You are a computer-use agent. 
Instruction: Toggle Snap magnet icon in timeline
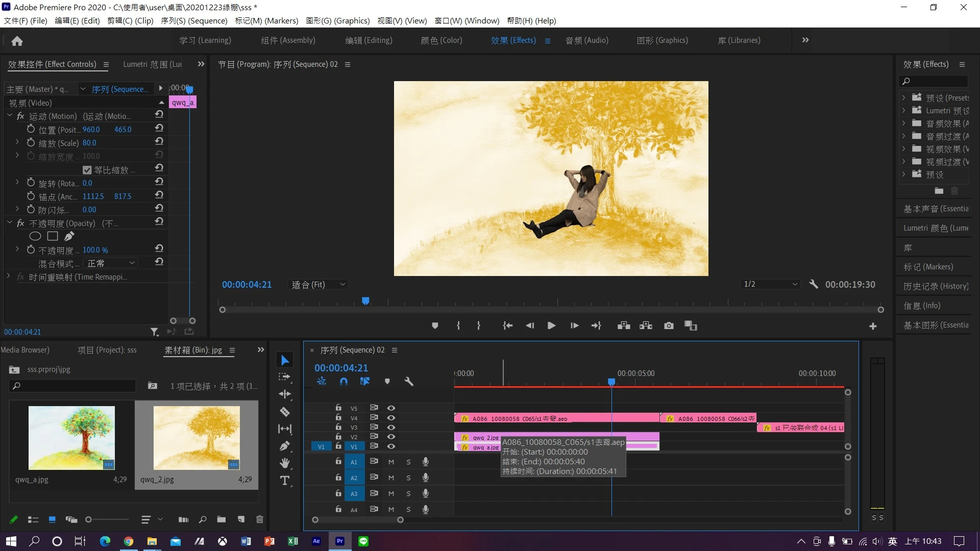(344, 381)
